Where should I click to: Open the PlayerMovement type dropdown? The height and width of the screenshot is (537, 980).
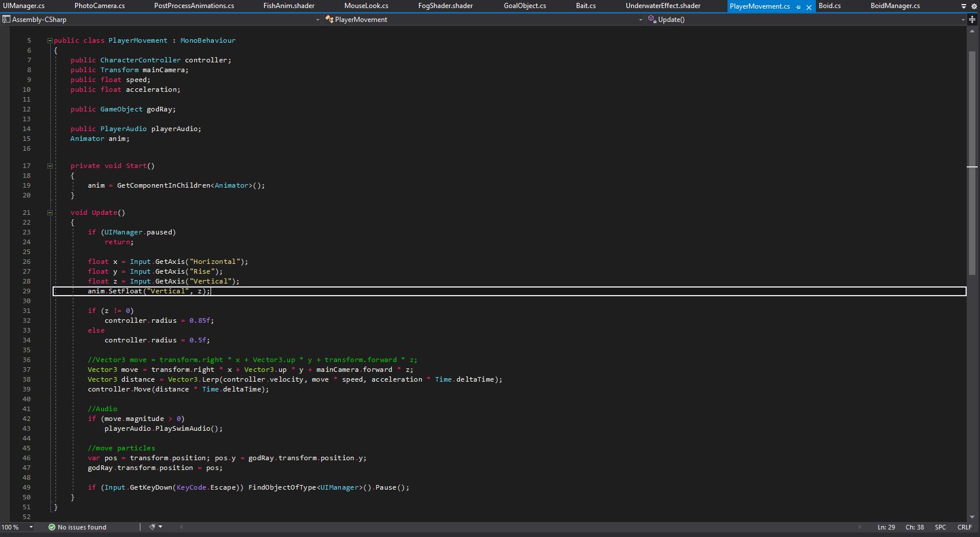click(640, 20)
